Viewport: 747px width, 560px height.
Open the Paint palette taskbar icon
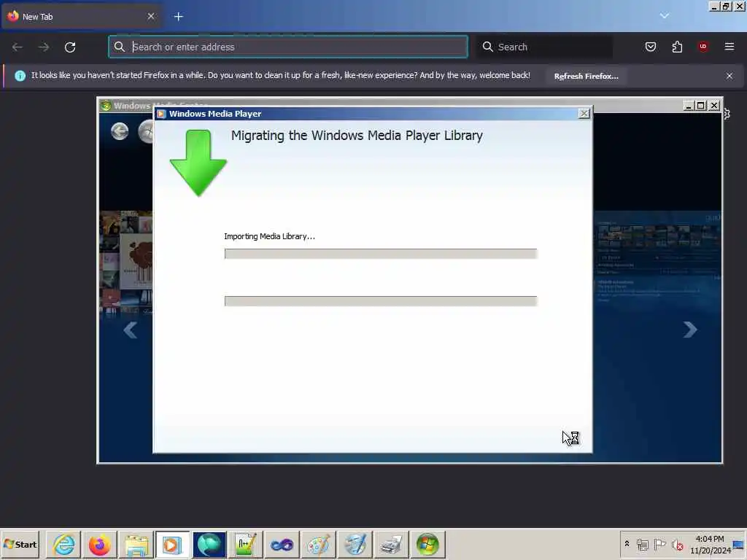(x=318, y=545)
